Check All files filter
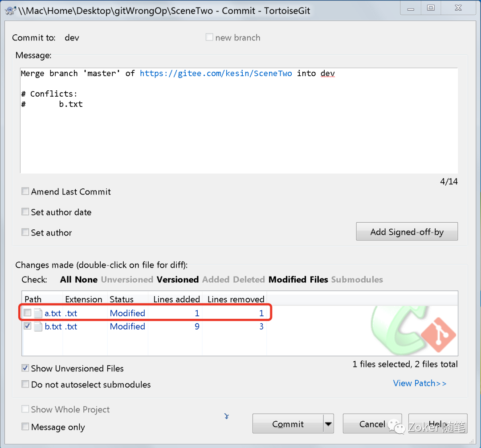Image resolution: width=481 pixels, height=448 pixels. coord(65,279)
